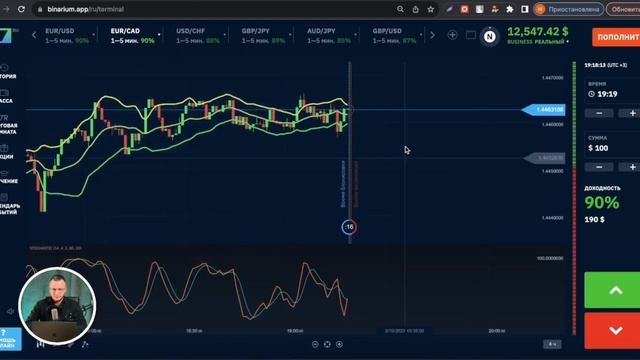640x360 pixels.
Task: Zoom in the chart with plus icon
Action: point(339,344)
